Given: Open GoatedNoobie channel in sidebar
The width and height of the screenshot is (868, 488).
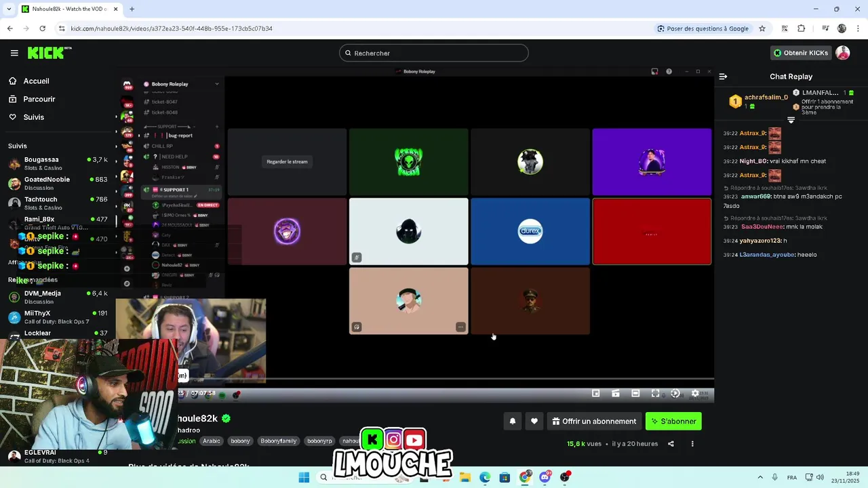Looking at the screenshot, I should coord(58,183).
